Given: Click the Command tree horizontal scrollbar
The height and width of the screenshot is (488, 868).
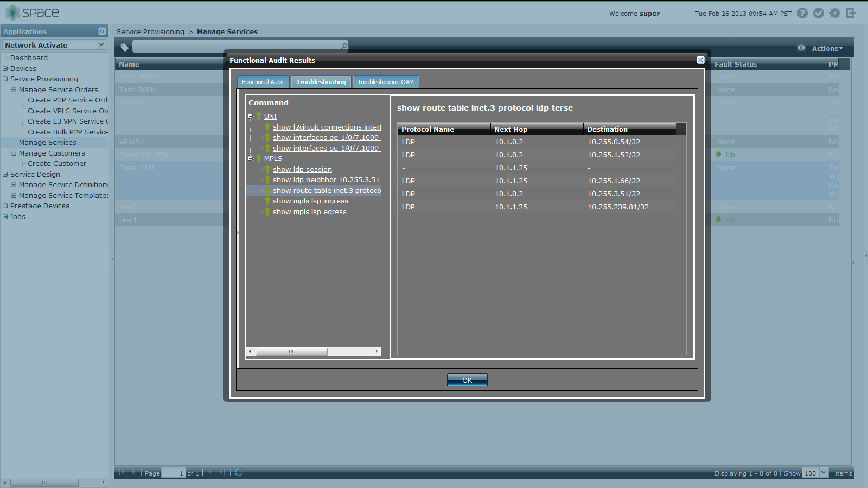Looking at the screenshot, I should [291, 351].
